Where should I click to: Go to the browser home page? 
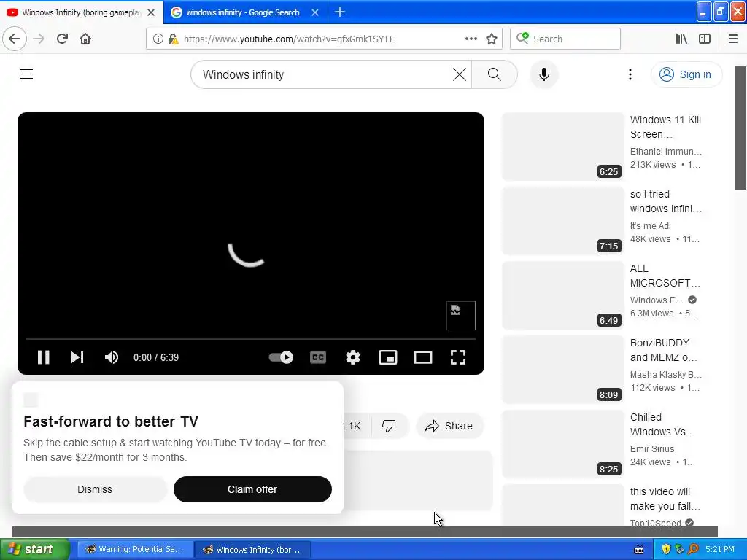[x=85, y=39]
